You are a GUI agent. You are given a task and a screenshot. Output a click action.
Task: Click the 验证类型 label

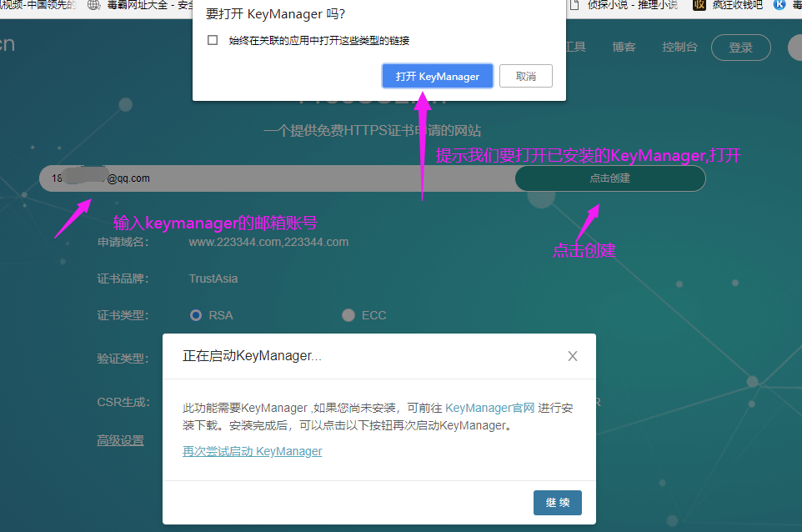click(x=123, y=358)
